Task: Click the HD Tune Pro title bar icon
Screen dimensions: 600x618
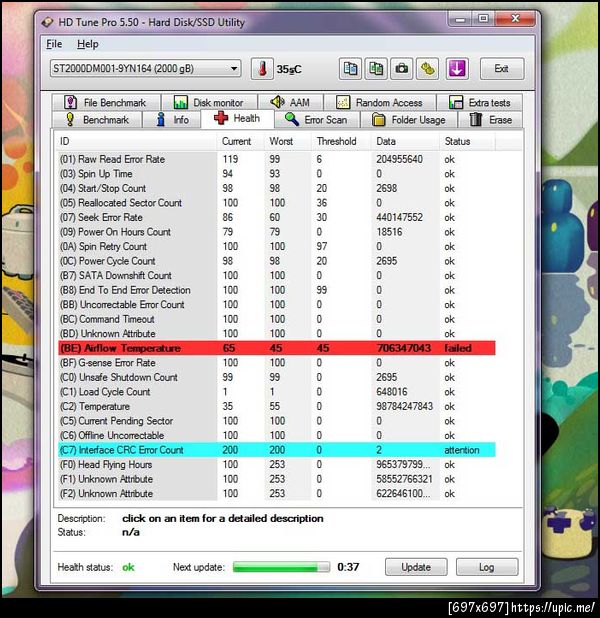Action: tap(48, 22)
